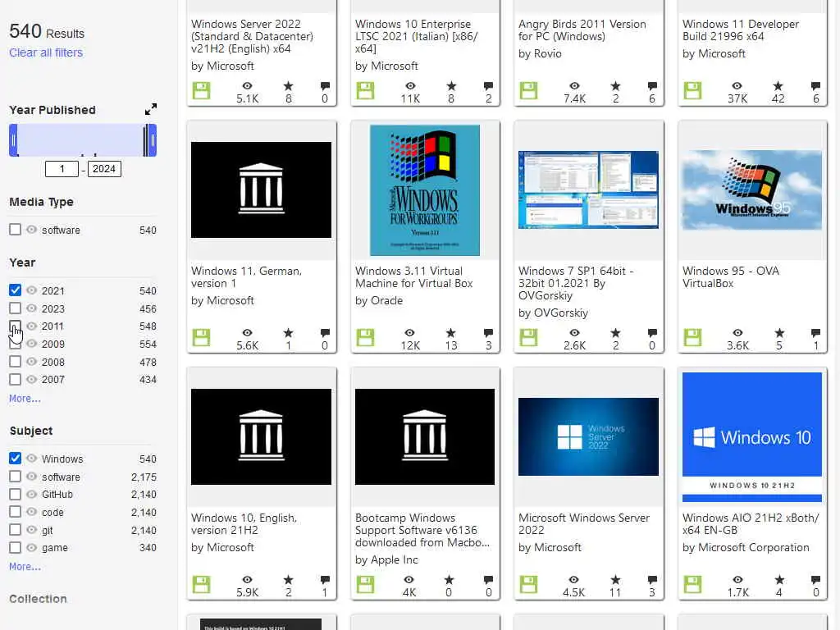The height and width of the screenshot is (630, 840).
Task: Hide software media type using eye icon
Action: coord(32,230)
